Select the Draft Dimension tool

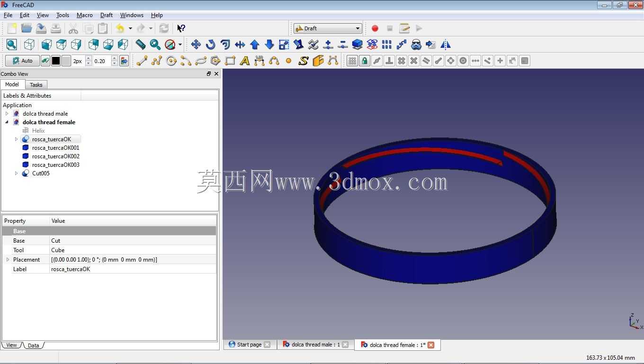click(x=259, y=61)
